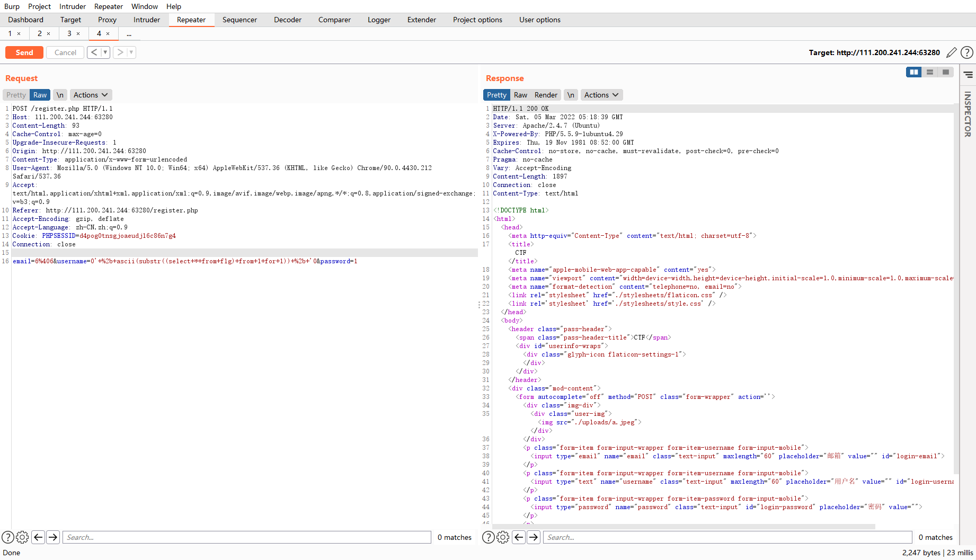976x560 pixels.
Task: Jump to previous request search match
Action: (38, 537)
